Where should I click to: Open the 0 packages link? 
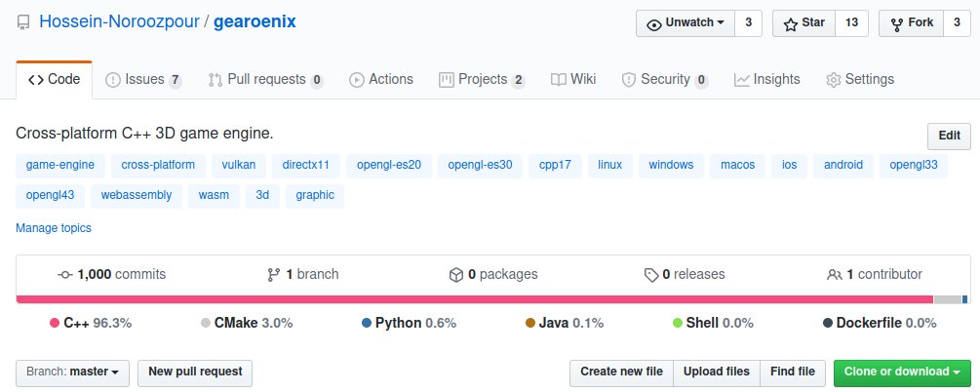pos(493,274)
